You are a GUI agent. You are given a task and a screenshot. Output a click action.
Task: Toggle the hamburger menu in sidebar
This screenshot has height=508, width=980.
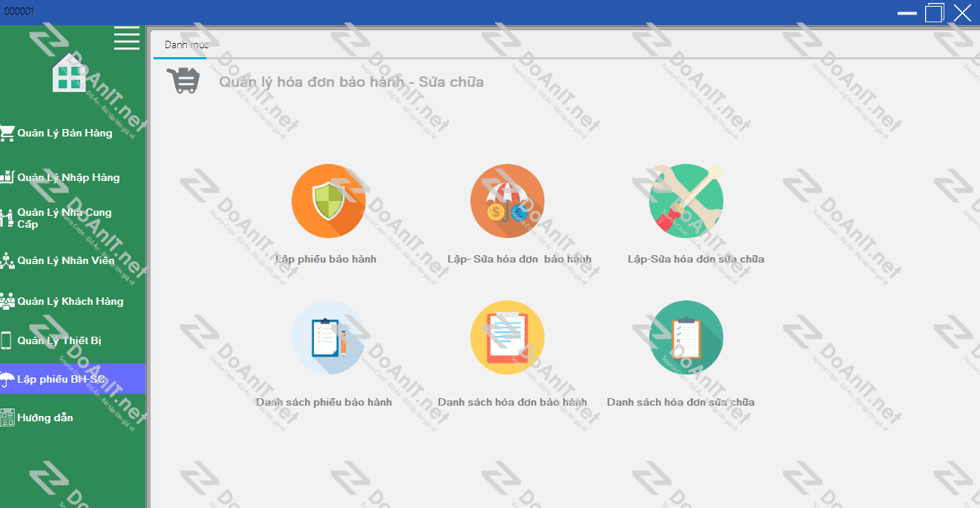(x=127, y=38)
